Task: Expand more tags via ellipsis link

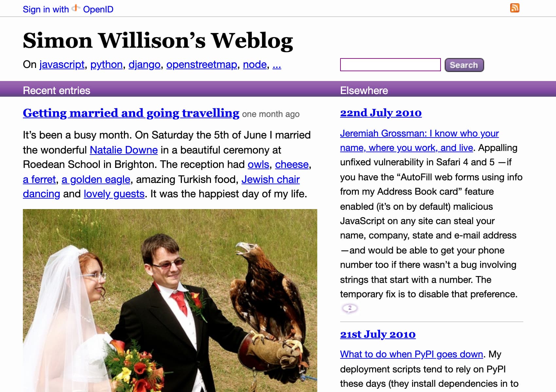Action: (x=277, y=64)
